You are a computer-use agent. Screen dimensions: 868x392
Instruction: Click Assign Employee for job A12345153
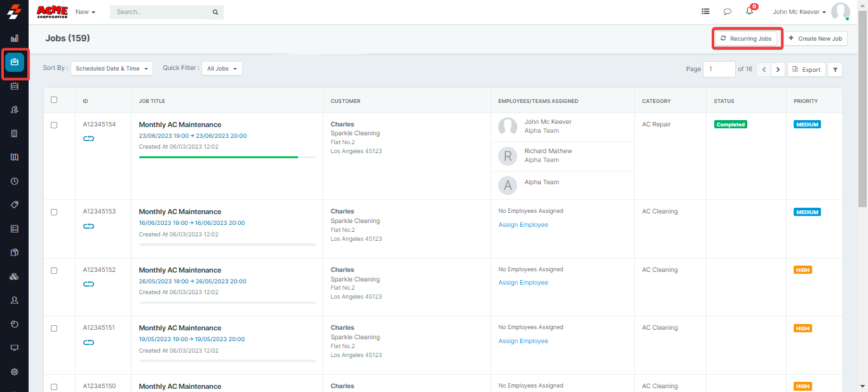[523, 225]
